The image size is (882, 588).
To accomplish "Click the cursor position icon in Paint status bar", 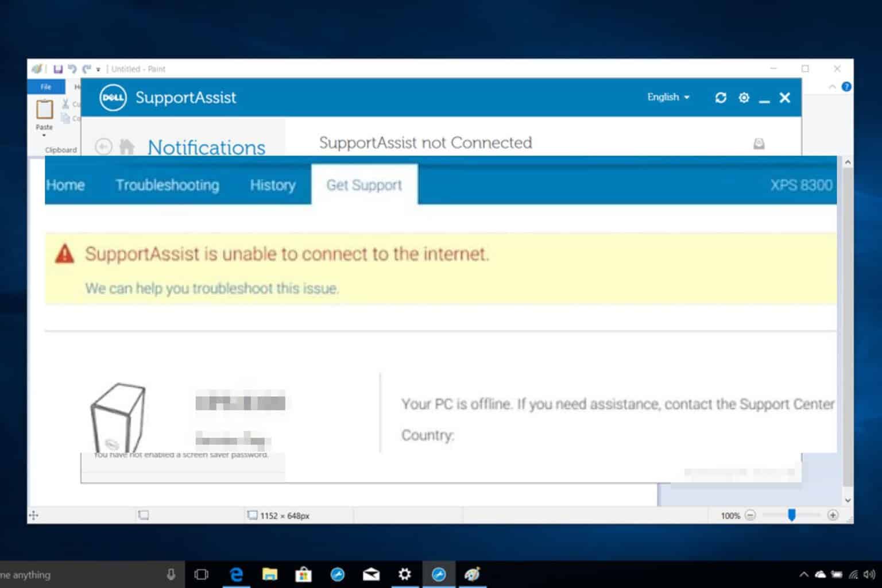I will tap(34, 515).
